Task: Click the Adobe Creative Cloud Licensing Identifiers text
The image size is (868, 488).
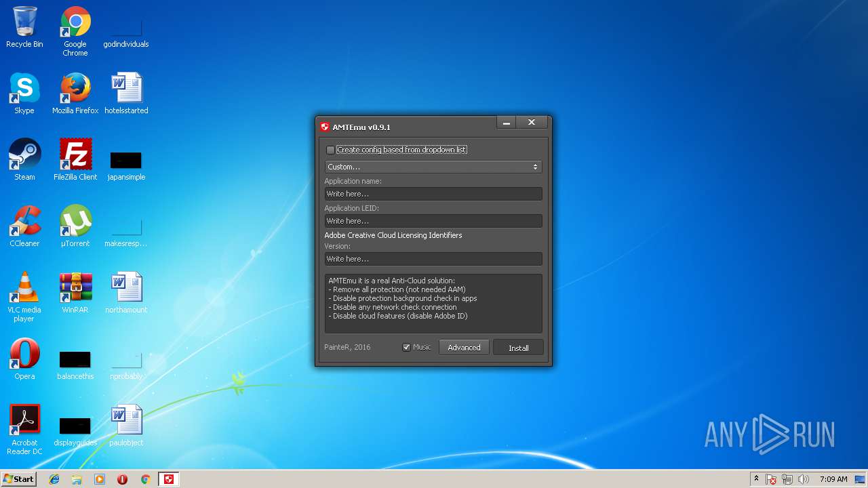Action: [x=393, y=235]
